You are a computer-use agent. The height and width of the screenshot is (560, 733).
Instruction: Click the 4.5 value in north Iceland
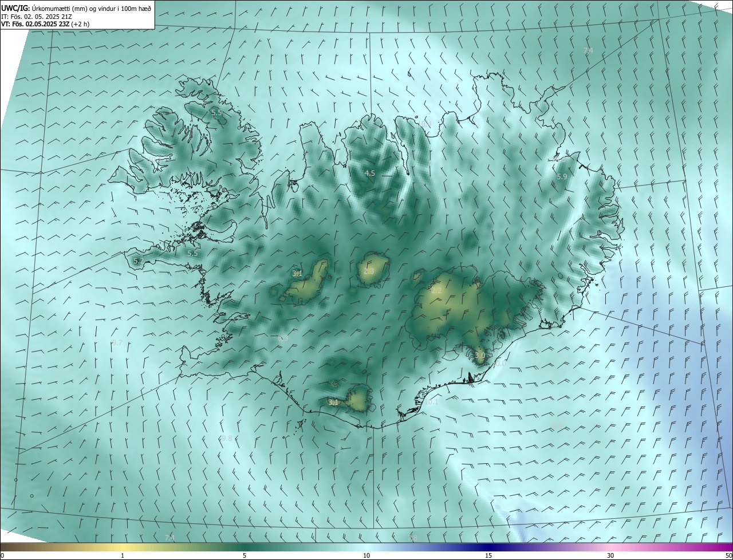point(370,173)
